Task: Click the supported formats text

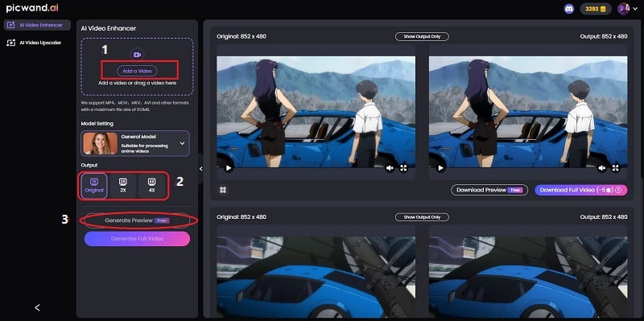Action: pos(134,105)
